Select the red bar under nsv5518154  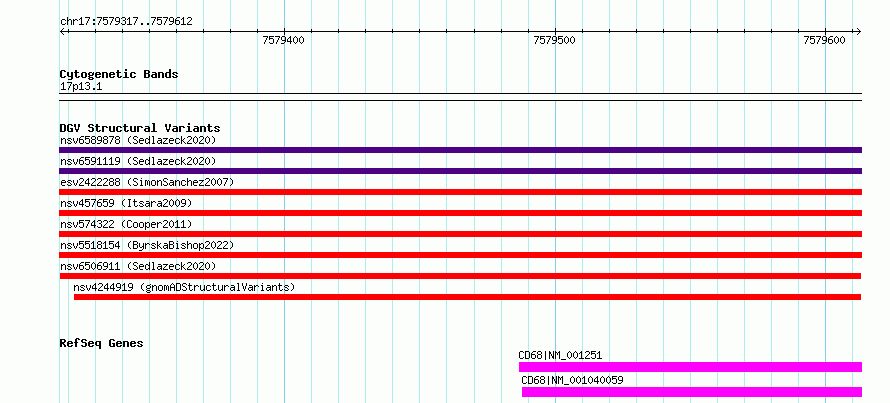pyautogui.click(x=460, y=255)
